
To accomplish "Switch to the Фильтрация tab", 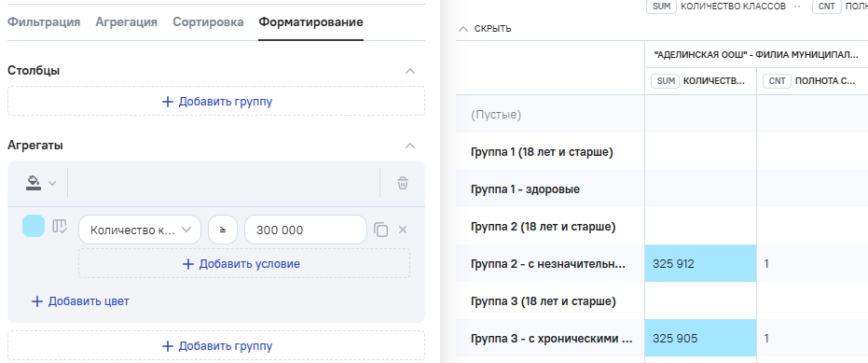I will pos(44,22).
